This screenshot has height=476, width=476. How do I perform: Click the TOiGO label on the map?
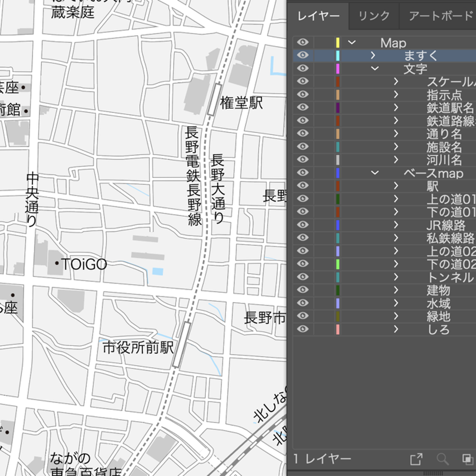84,264
